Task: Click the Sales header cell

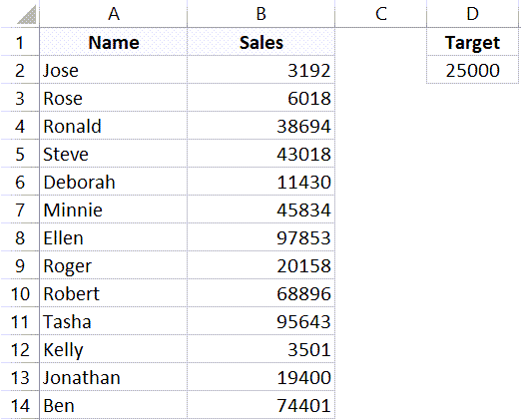Action: (261, 42)
